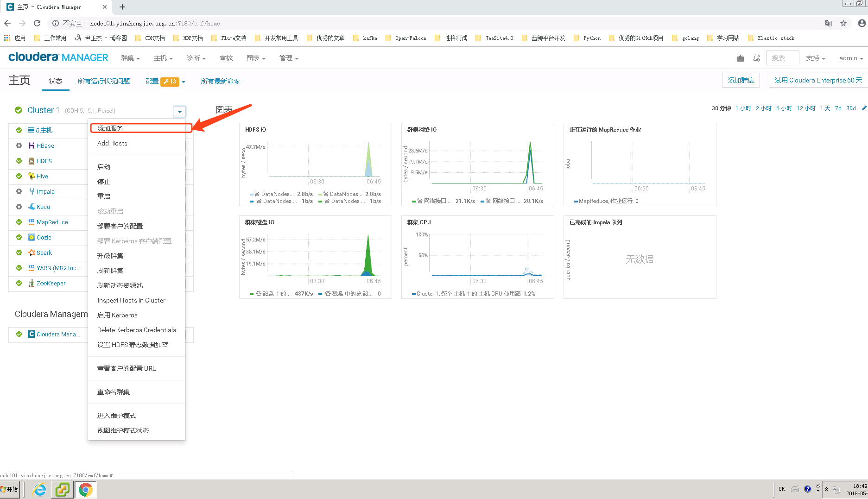The height and width of the screenshot is (499, 868).
Task: Open the admin account dropdown
Action: click(x=850, y=58)
